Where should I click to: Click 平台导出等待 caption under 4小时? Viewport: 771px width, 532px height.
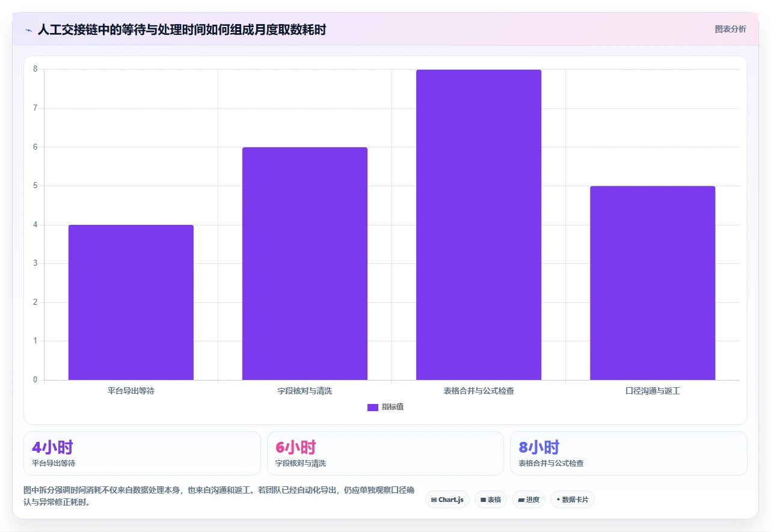(x=54, y=463)
